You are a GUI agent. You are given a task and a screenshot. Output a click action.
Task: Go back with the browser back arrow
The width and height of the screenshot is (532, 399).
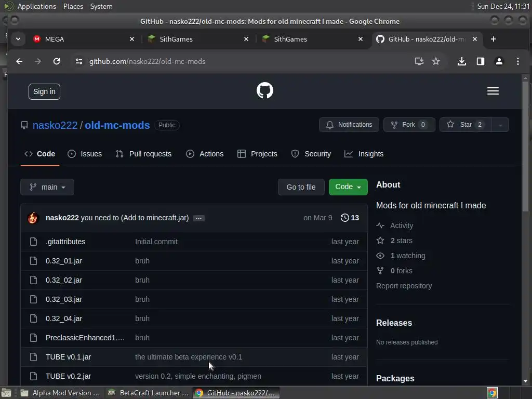19,61
